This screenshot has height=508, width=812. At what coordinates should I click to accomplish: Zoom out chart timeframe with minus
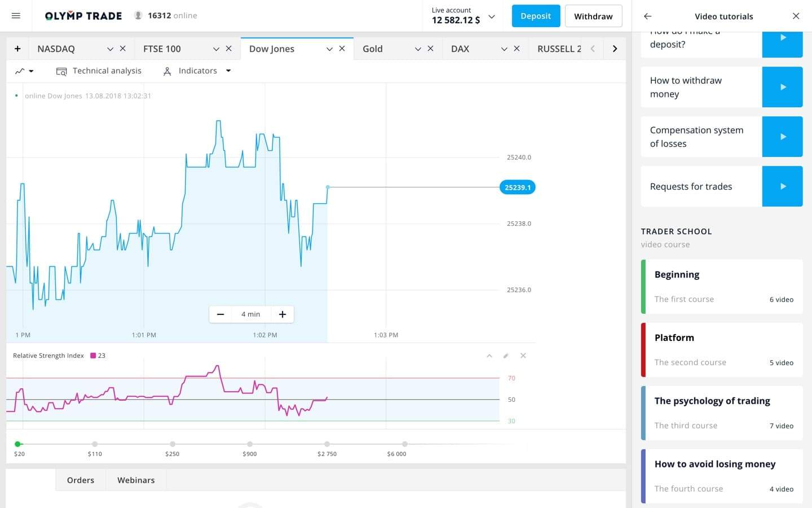(x=220, y=314)
